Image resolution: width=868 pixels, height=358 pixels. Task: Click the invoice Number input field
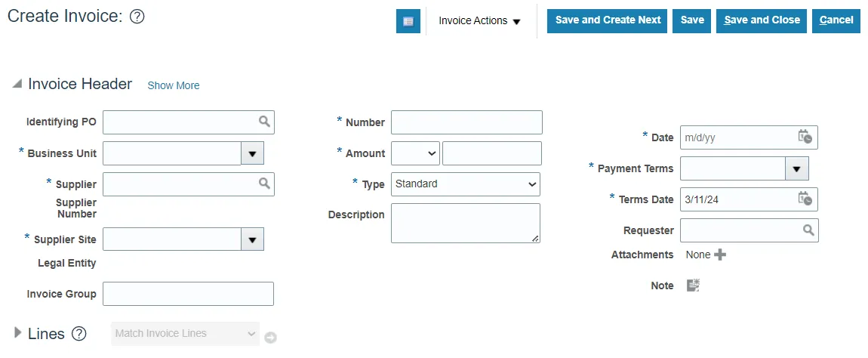[x=466, y=122]
